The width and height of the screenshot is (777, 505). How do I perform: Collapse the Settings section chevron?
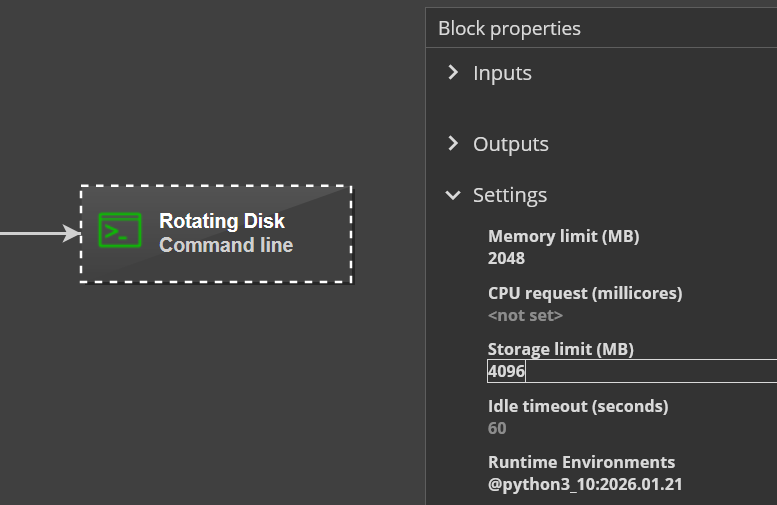[x=453, y=195]
